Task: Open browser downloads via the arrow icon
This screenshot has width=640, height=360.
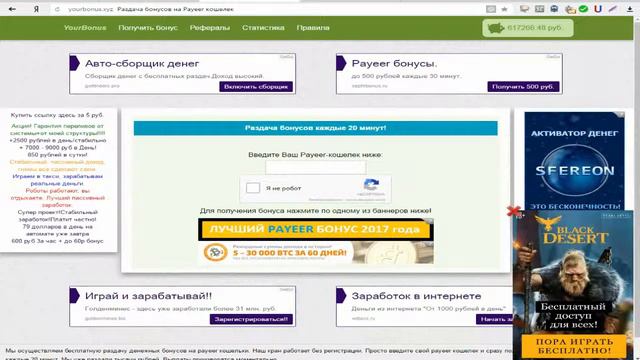Action: (630, 9)
